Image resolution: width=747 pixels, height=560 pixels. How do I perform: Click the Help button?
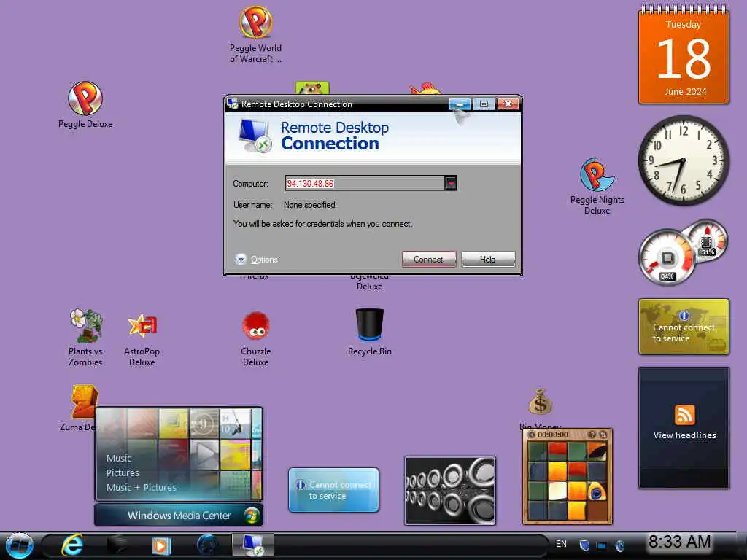point(488,260)
